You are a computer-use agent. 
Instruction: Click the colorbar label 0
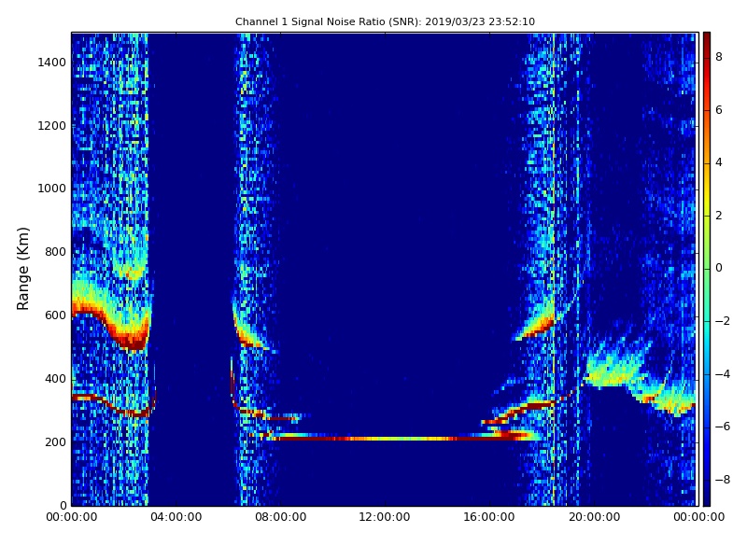tap(719, 268)
